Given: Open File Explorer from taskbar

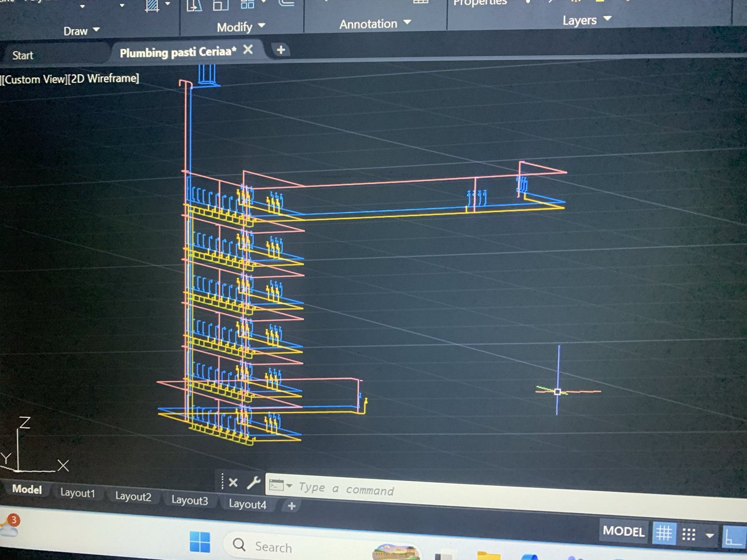Looking at the screenshot, I should coord(489,555).
